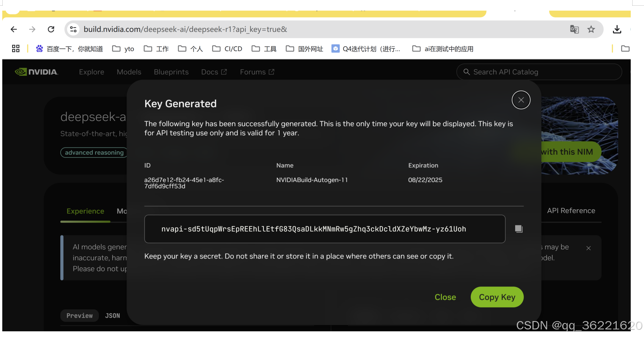The height and width of the screenshot is (337, 644).
Task: Open the apps grid in bookmarks bar
Action: 16,49
